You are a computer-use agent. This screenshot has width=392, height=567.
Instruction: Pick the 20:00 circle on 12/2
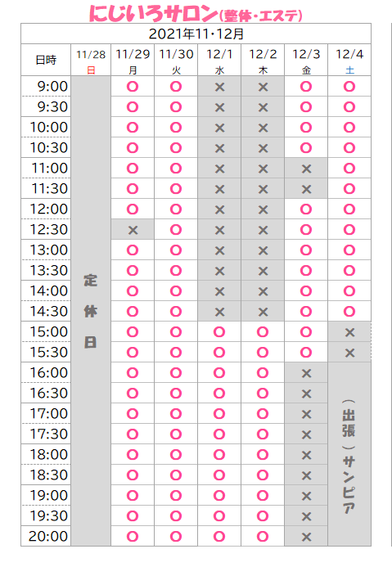pyautogui.click(x=263, y=536)
